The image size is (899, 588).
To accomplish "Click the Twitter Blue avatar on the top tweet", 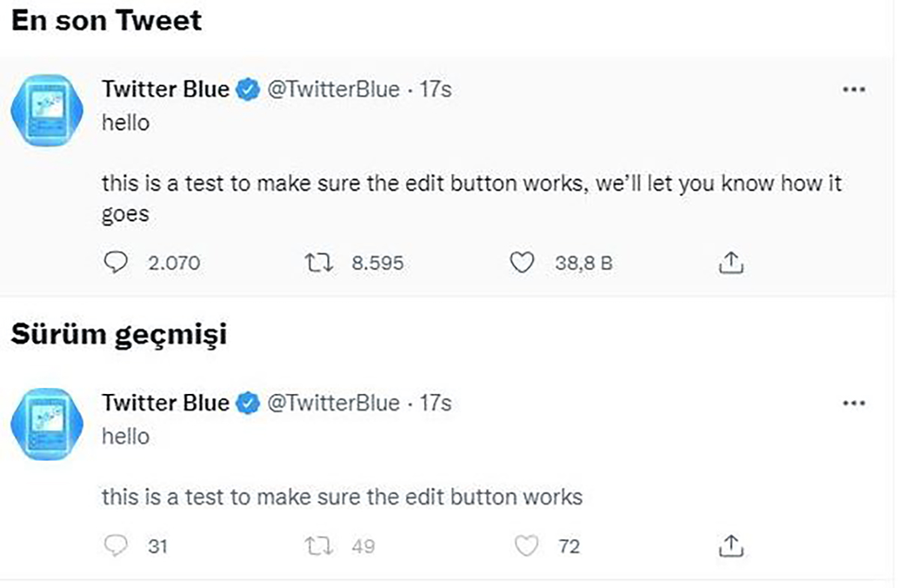I will [46, 109].
